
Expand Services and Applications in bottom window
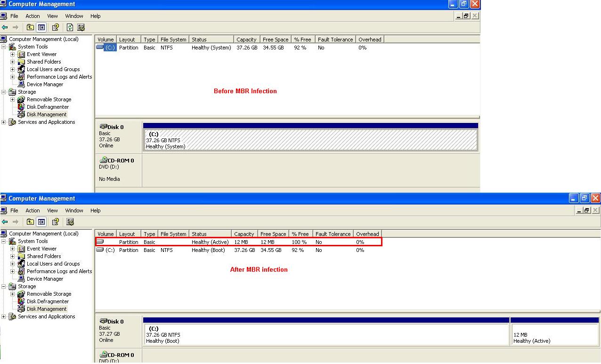click(4, 316)
